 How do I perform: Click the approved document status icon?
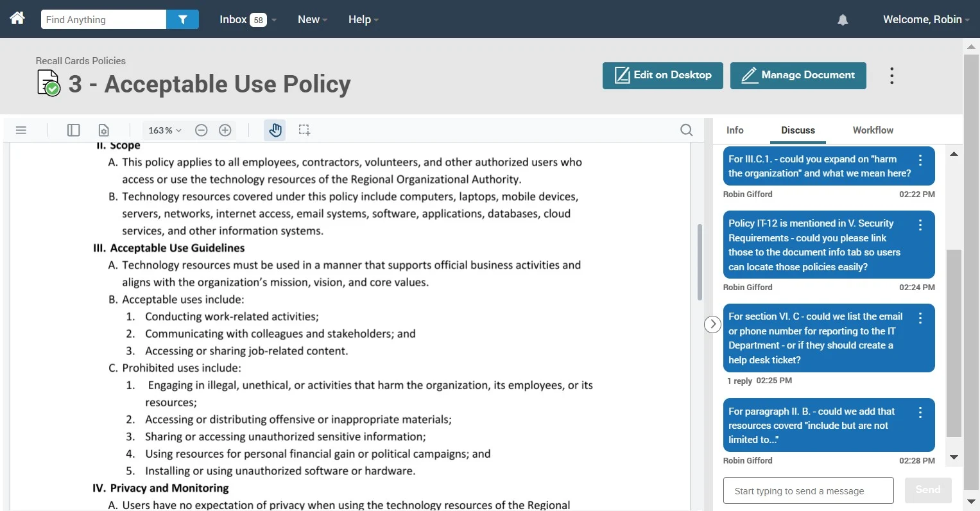(49, 83)
